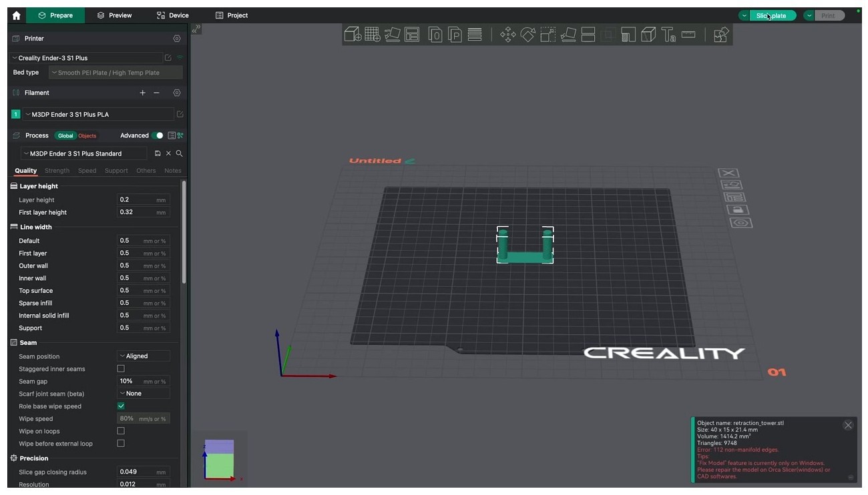Open Filament settings gear icon
Screen dimensions: 868x495
[x=177, y=93]
